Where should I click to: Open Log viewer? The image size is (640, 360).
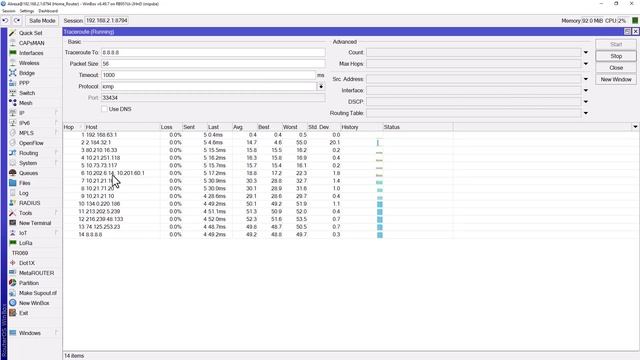(24, 193)
